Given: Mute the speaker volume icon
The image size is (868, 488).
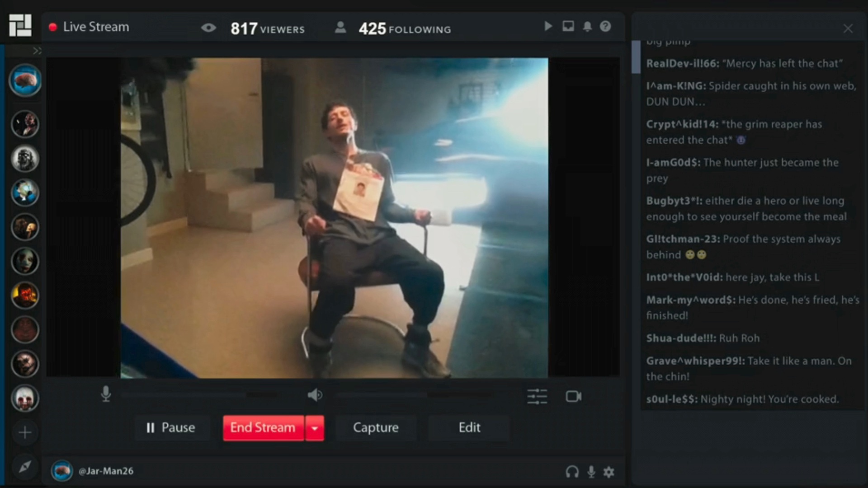Looking at the screenshot, I should coord(315,395).
